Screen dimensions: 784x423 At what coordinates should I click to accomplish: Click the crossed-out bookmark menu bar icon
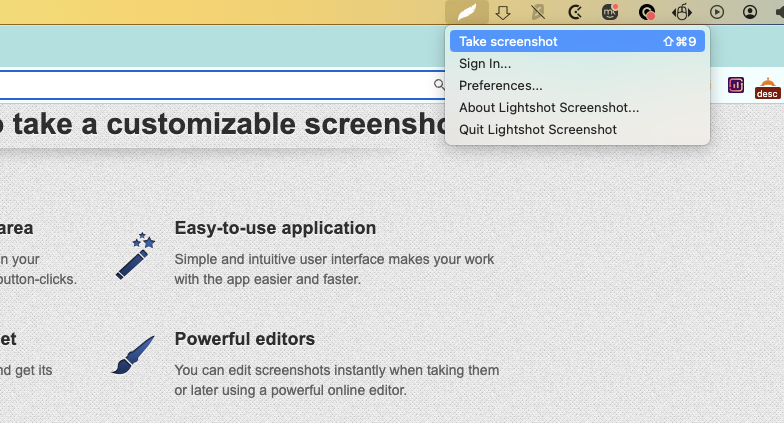click(538, 12)
